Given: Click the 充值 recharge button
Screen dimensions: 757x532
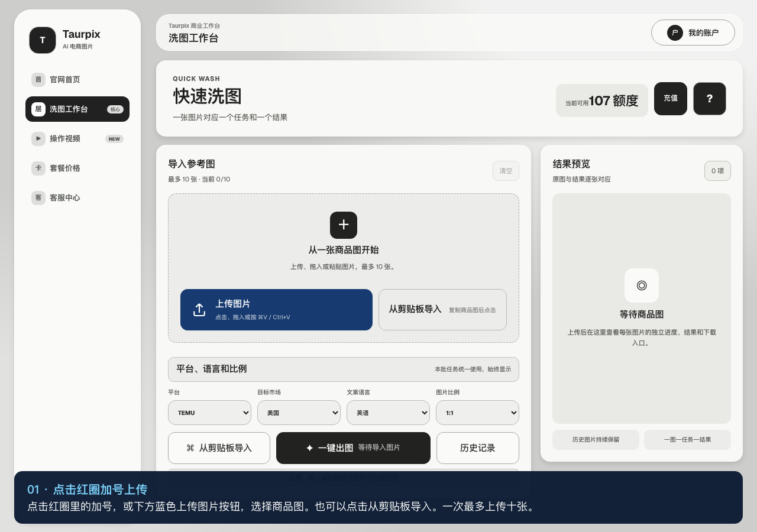Looking at the screenshot, I should click(x=671, y=99).
